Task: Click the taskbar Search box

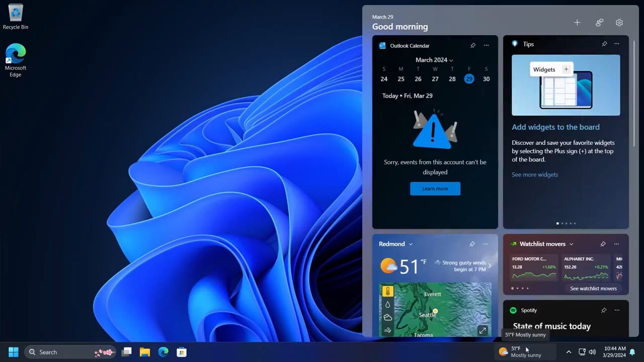Action: [70, 352]
